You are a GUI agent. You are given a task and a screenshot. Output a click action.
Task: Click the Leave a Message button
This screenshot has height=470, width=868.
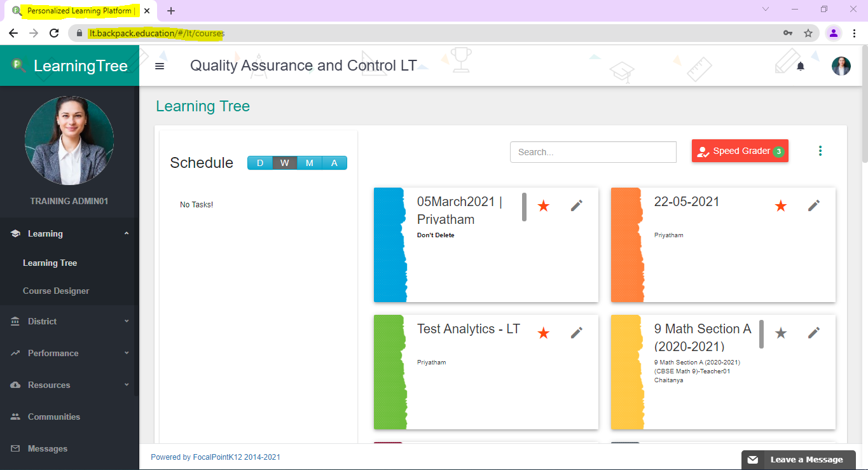tap(798, 460)
